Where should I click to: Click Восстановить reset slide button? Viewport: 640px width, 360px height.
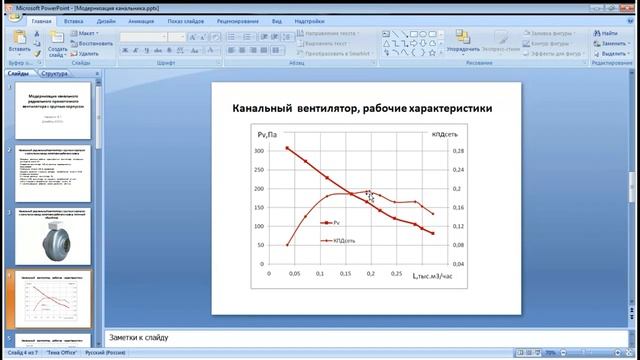tap(91, 43)
